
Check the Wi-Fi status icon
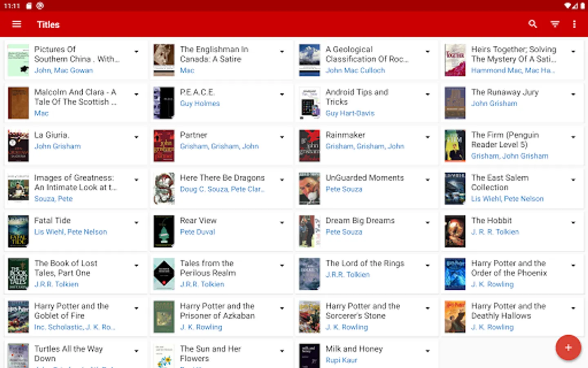[x=568, y=6]
